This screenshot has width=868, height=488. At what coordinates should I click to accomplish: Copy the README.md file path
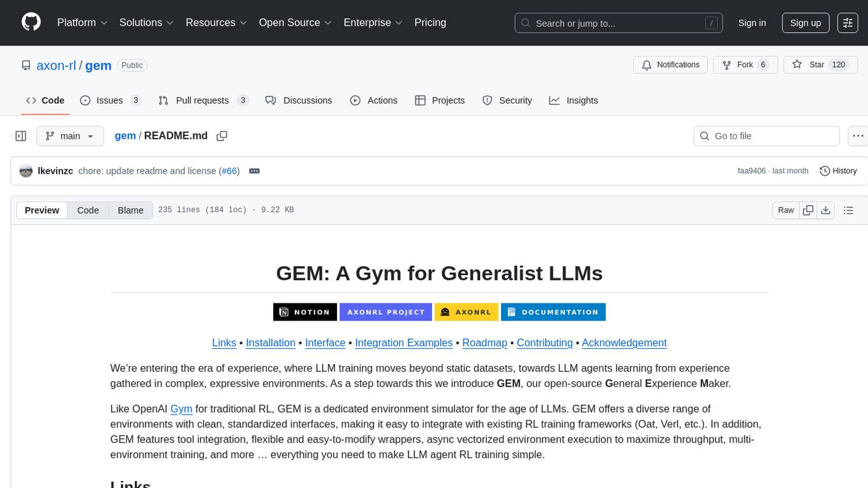tap(221, 136)
